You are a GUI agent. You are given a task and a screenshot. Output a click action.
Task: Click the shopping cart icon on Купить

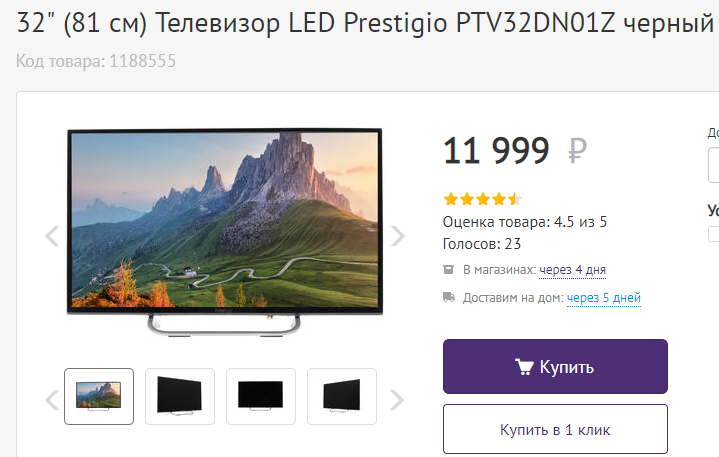point(524,367)
